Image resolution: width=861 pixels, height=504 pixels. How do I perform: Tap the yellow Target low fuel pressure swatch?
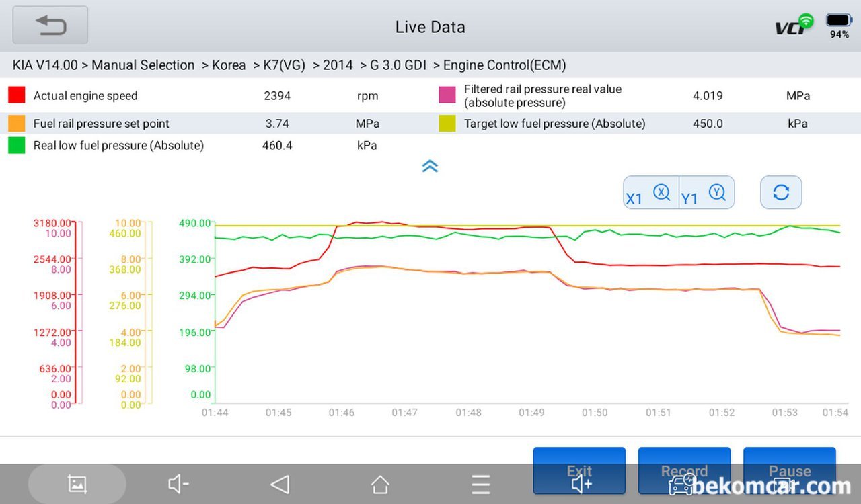click(x=447, y=123)
